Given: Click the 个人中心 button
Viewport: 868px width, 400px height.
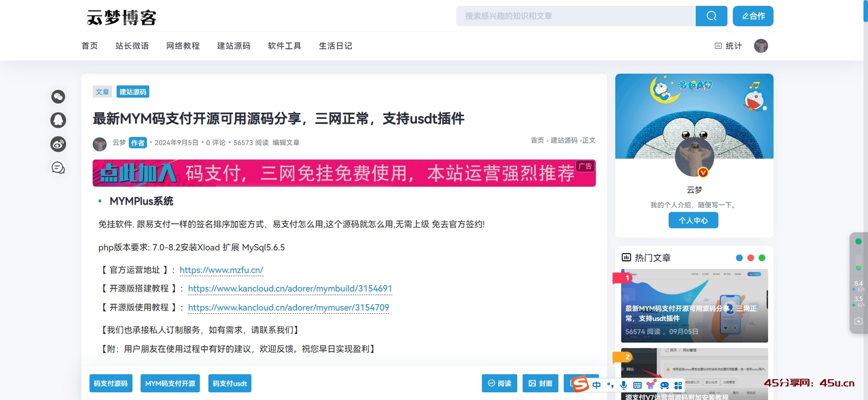Looking at the screenshot, I should [x=693, y=220].
